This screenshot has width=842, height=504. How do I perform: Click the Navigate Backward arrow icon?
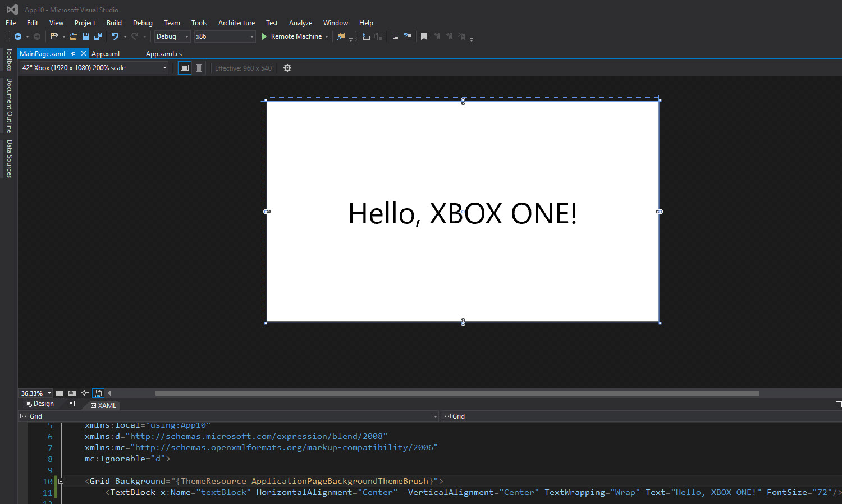[x=18, y=36]
